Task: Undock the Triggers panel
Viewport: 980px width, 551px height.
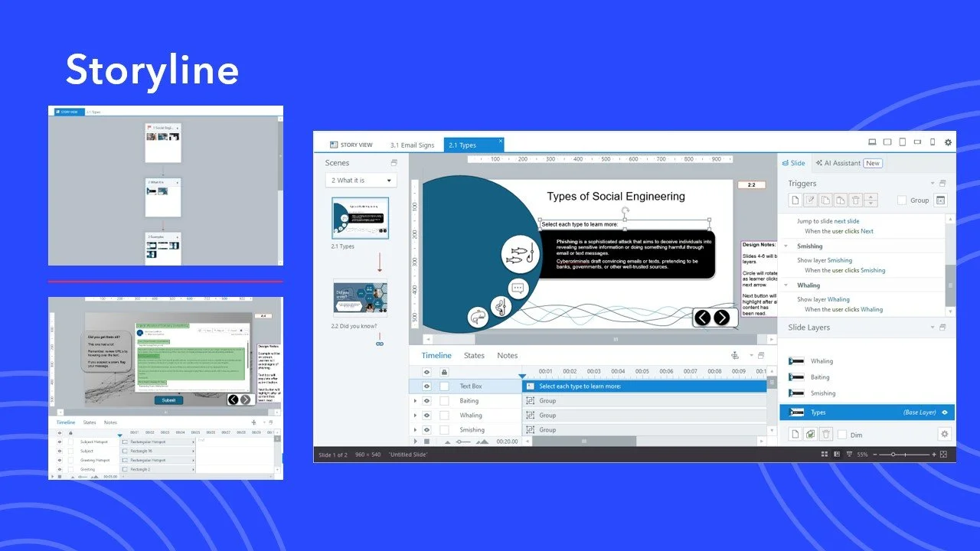Action: coord(942,184)
